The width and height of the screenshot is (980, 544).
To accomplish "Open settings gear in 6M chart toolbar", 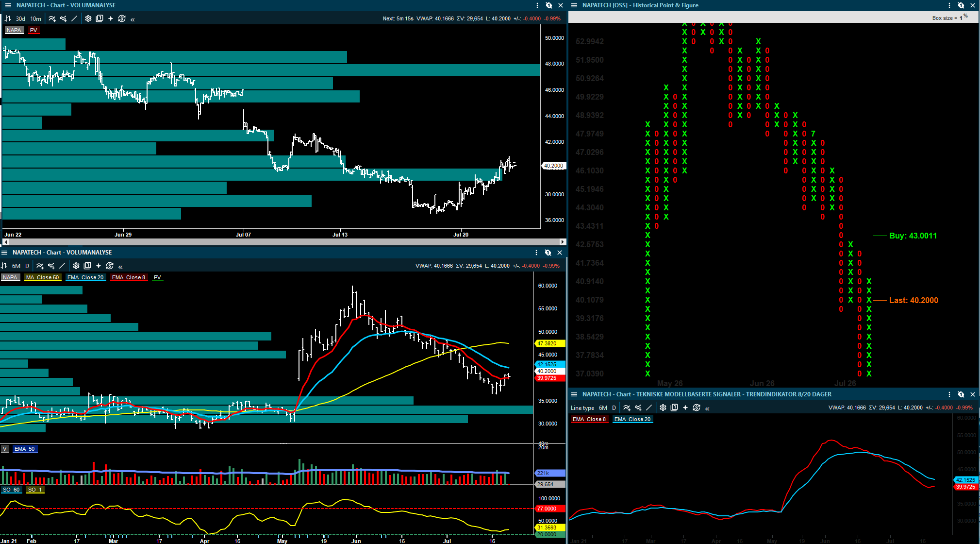I will (x=76, y=266).
